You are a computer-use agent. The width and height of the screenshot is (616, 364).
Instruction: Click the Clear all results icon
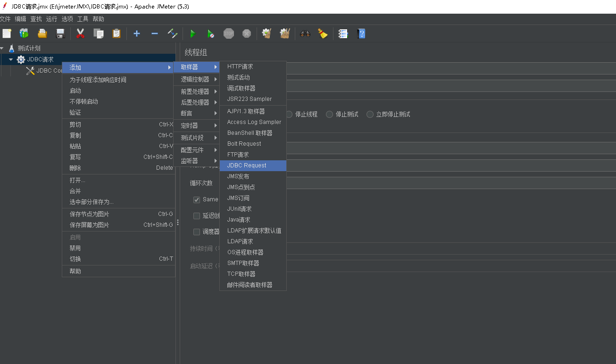click(x=284, y=33)
